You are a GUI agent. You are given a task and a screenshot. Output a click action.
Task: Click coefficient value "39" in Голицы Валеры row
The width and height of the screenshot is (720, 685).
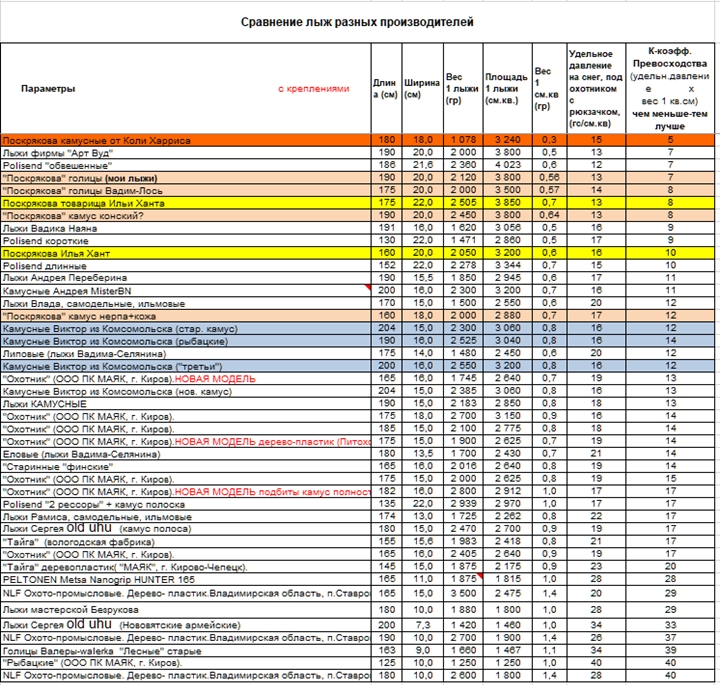coord(670,650)
